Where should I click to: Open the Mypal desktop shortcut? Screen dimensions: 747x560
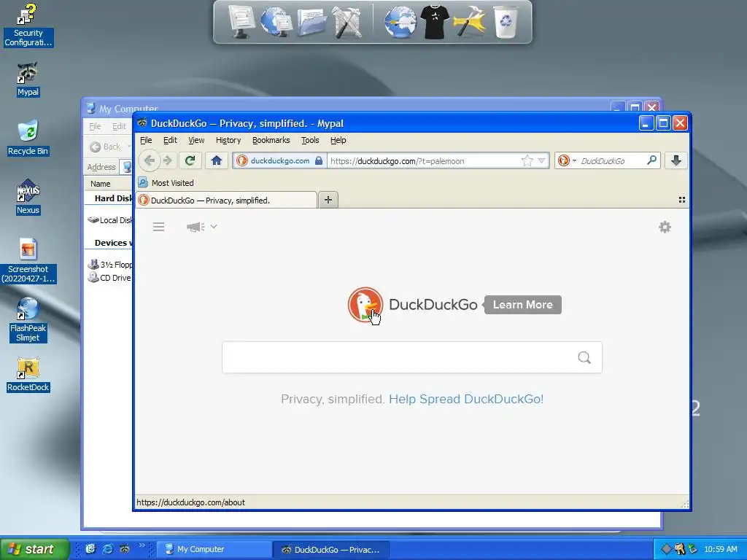(28, 79)
